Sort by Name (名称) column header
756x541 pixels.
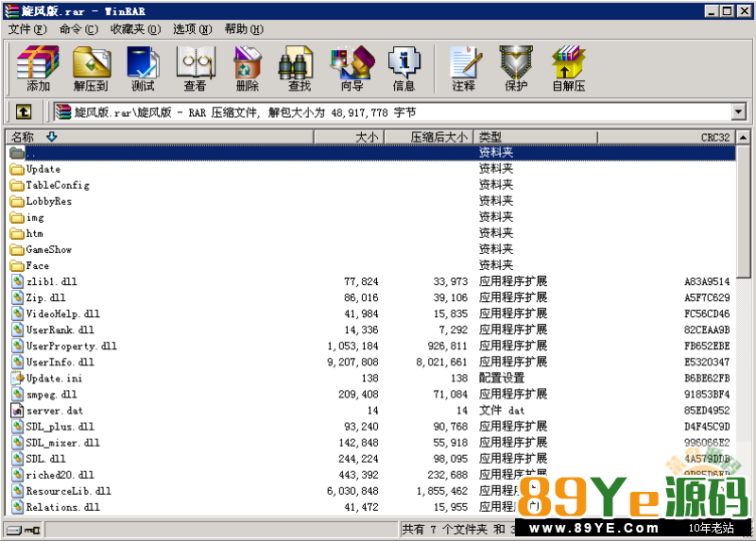pos(160,137)
